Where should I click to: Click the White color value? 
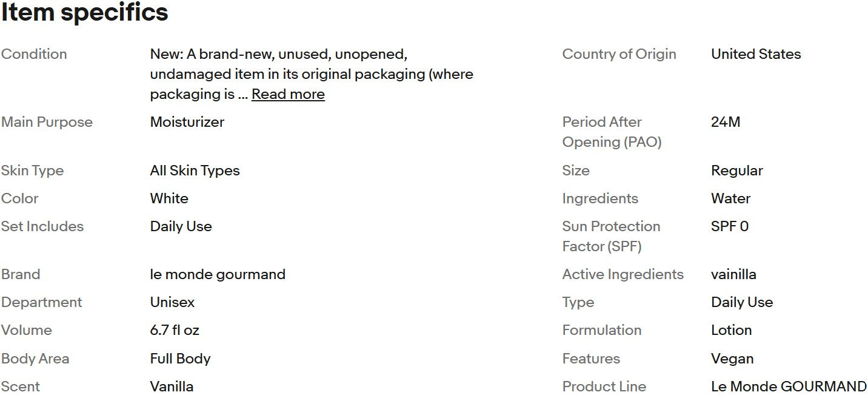pos(169,198)
